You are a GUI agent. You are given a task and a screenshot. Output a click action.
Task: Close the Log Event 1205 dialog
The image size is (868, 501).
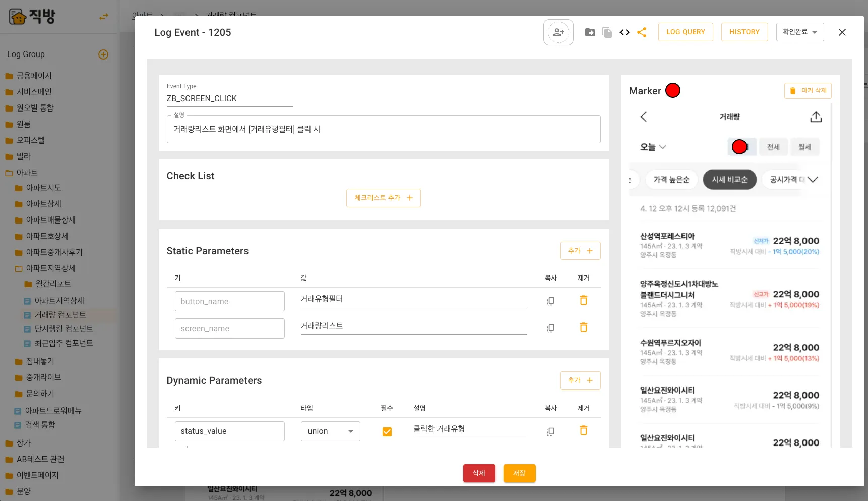[842, 32]
